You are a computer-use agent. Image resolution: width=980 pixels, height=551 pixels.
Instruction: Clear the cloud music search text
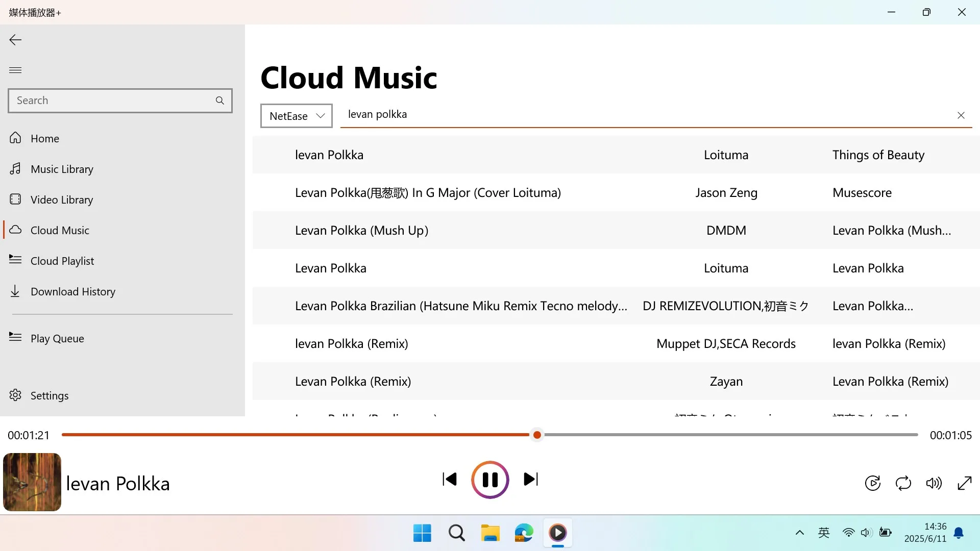click(961, 115)
